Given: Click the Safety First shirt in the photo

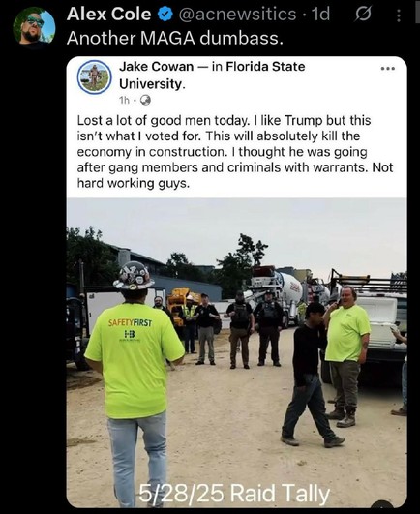Looking at the screenshot, I should tap(135, 360).
